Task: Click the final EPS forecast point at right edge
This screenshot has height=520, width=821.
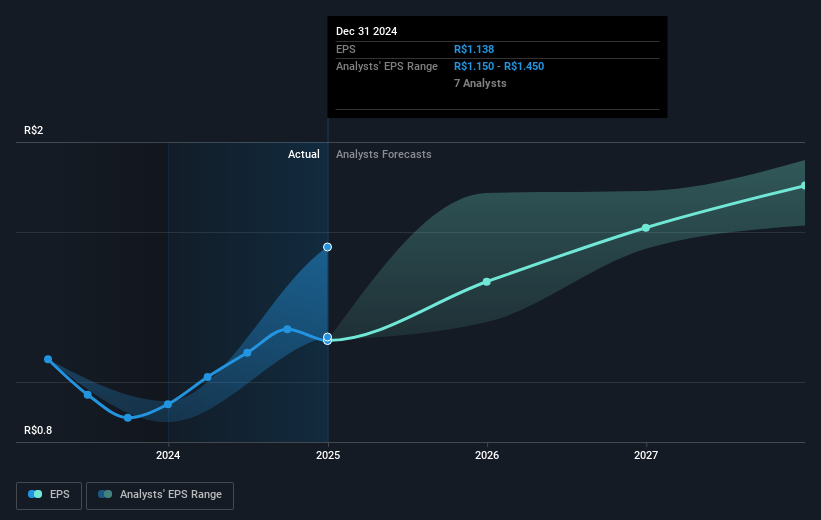Action: click(x=804, y=186)
